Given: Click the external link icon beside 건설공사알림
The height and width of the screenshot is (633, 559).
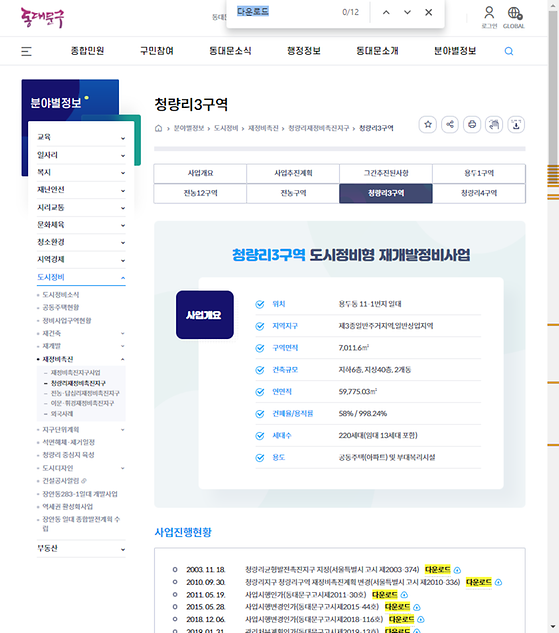Looking at the screenshot, I should coord(84,481).
